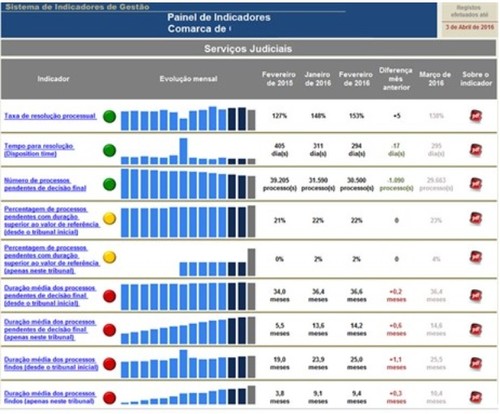
Task: Click yellow status light for Percentagem (tribunal inicial)
Action: (x=109, y=219)
